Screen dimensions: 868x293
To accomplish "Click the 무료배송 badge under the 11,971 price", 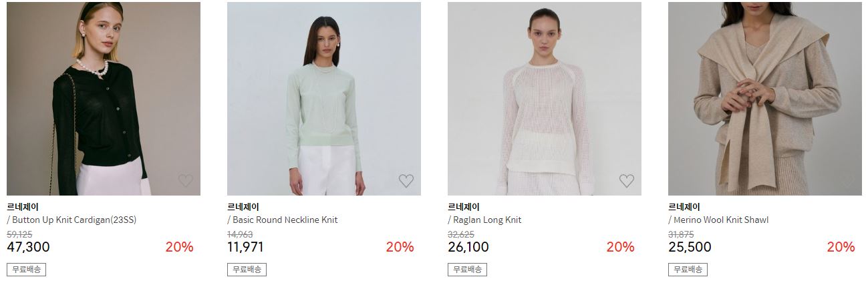I will pos(247,270).
